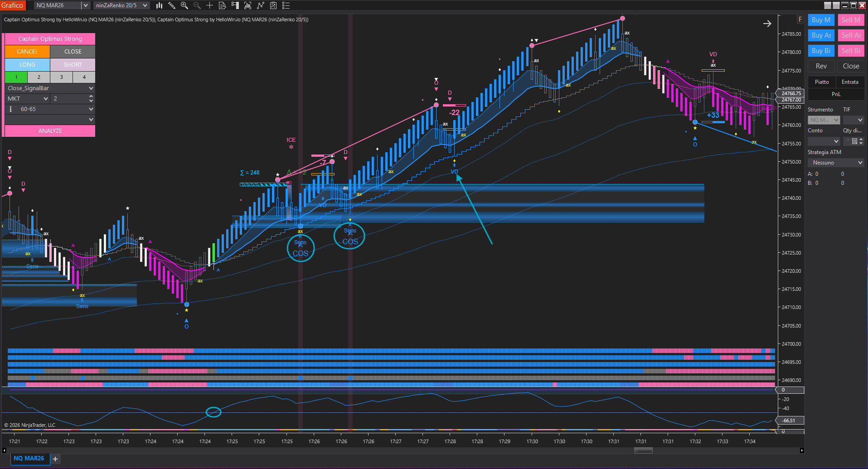The image size is (868, 469).
Task: Open the Indicators bar-chart icon
Action: point(247,5)
